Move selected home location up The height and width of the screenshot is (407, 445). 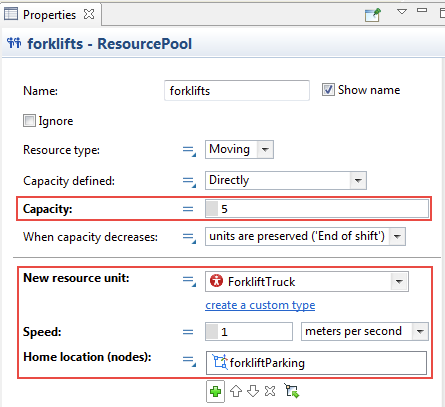236,391
